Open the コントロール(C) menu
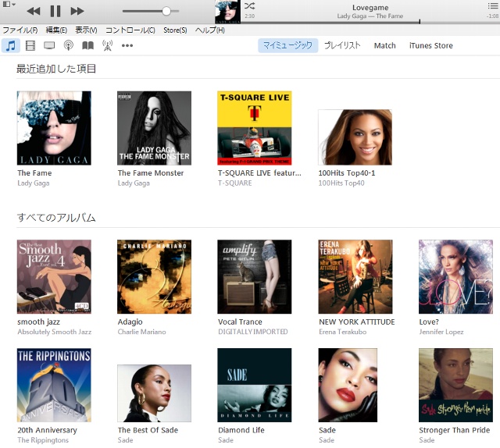The width and height of the screenshot is (500, 448). (x=130, y=30)
